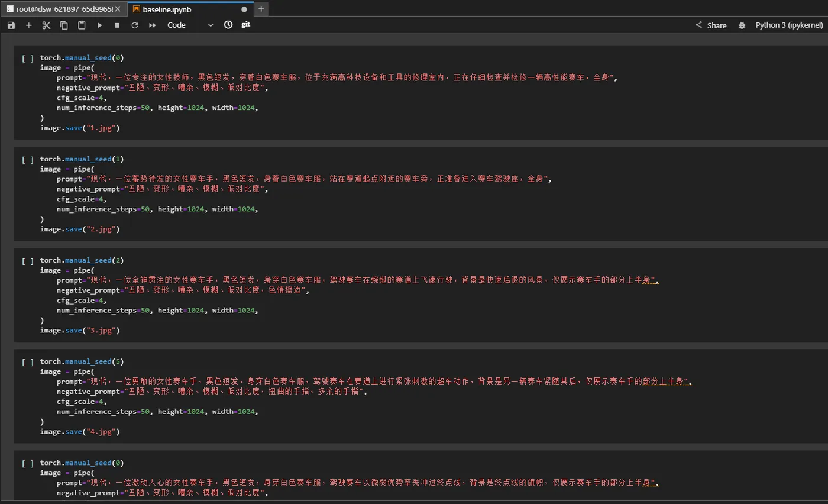The image size is (828, 504).
Task: Copy the selected cell using the toolbar icon
Action: point(64,25)
